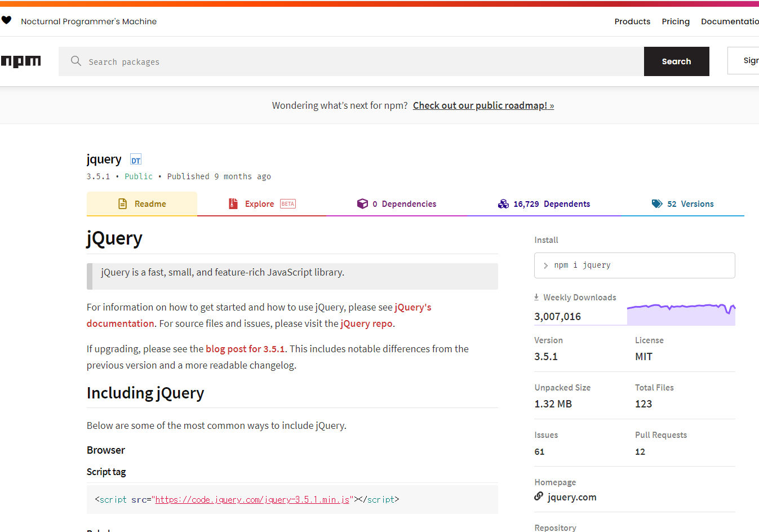Open the 52 Versions tab
Screen dimensions: 759x532
[x=682, y=204]
